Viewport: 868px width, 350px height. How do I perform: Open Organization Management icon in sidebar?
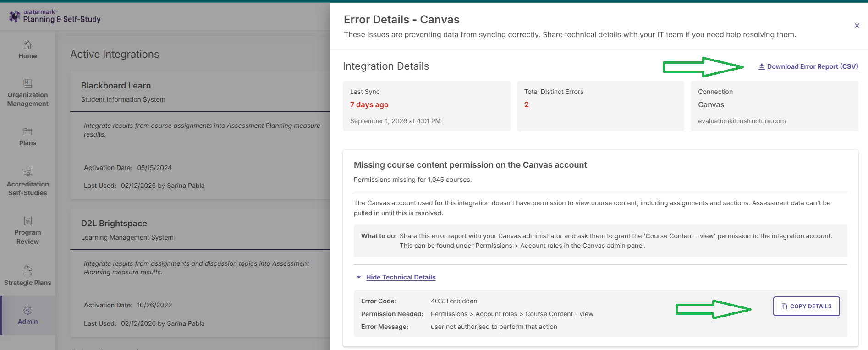(28, 83)
